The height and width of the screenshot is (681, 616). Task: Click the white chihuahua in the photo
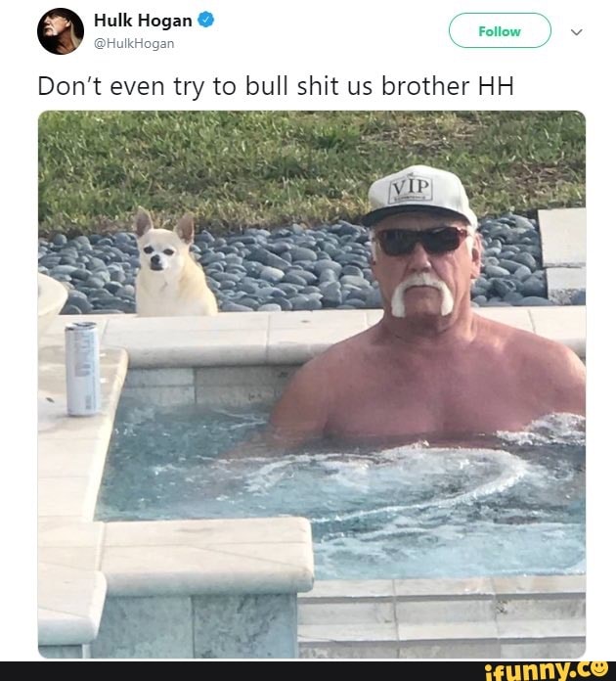click(x=171, y=265)
